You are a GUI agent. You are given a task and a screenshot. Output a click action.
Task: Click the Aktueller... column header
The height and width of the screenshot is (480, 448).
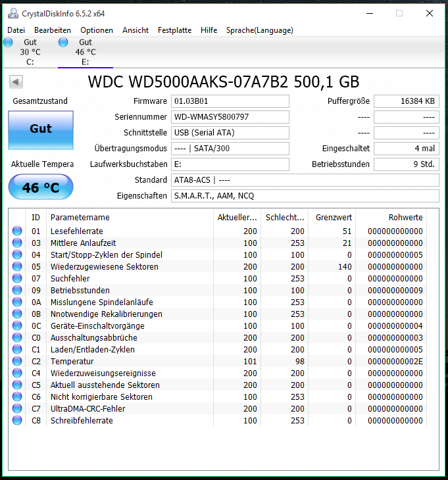click(x=237, y=218)
